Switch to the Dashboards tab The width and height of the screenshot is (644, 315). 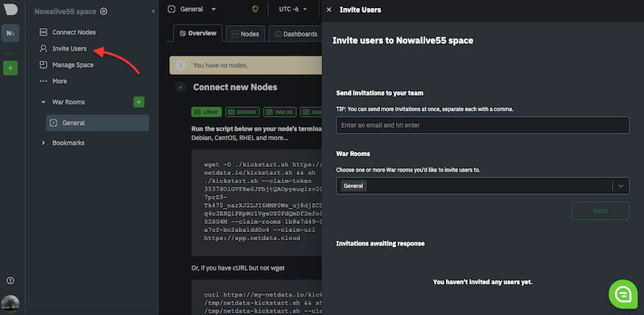(295, 34)
